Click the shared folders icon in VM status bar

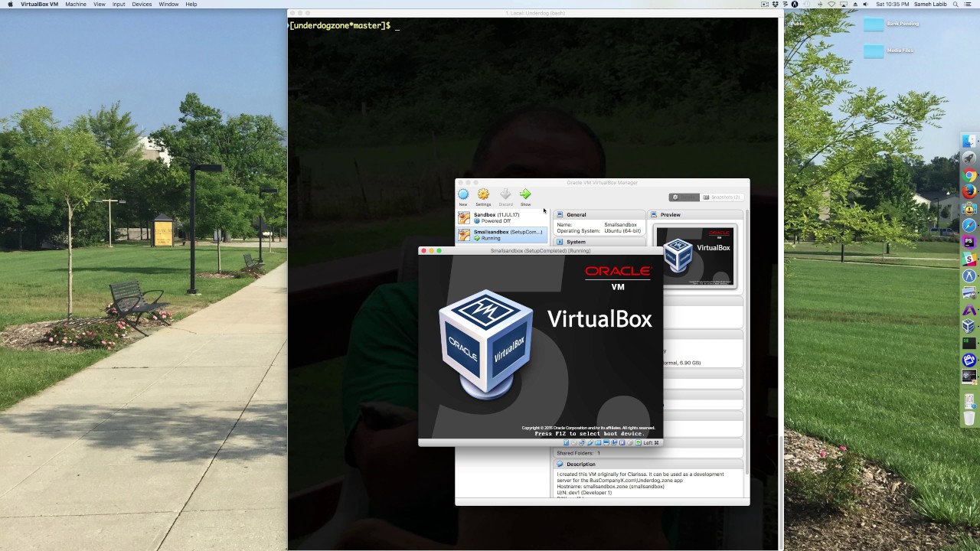pyautogui.click(x=598, y=442)
